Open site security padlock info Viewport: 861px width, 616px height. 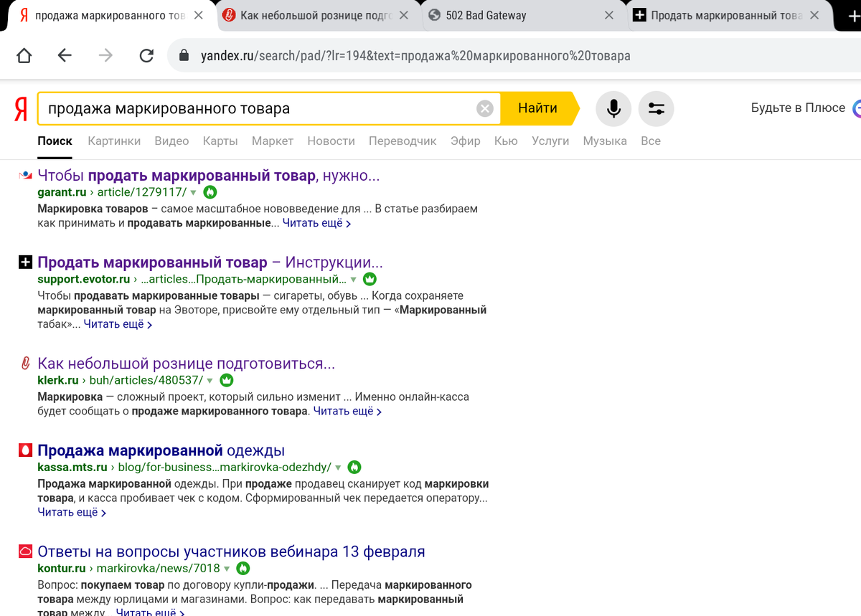(184, 56)
